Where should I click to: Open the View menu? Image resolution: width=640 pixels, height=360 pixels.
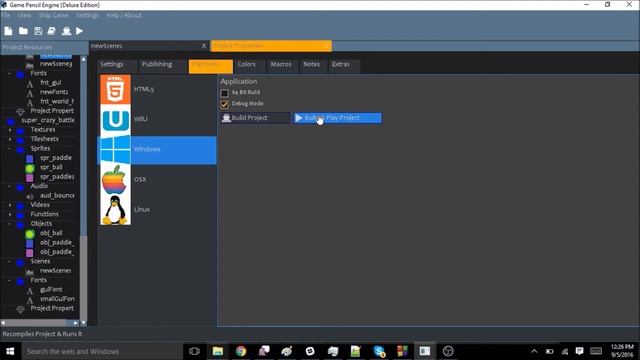point(24,15)
